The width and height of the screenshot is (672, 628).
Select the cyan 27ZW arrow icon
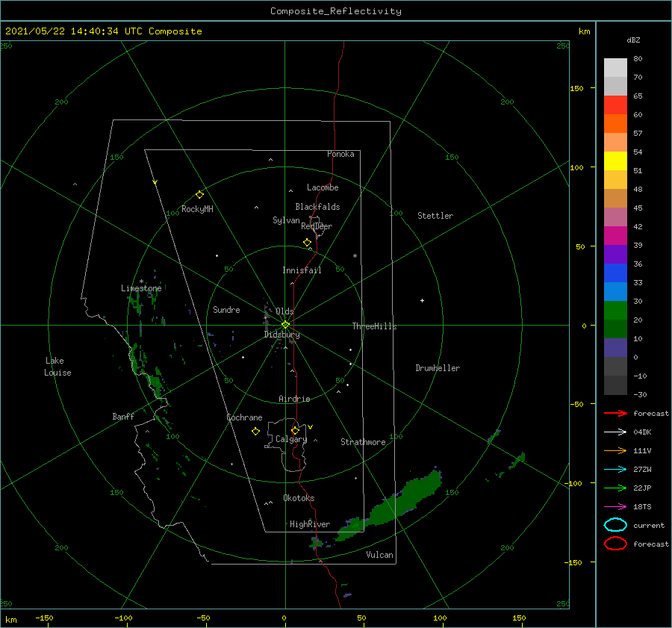615,470
